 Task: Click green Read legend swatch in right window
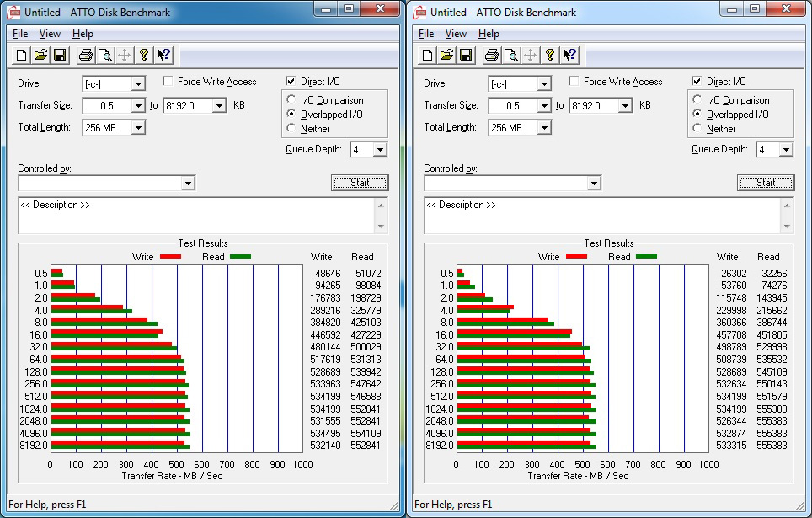click(x=646, y=256)
